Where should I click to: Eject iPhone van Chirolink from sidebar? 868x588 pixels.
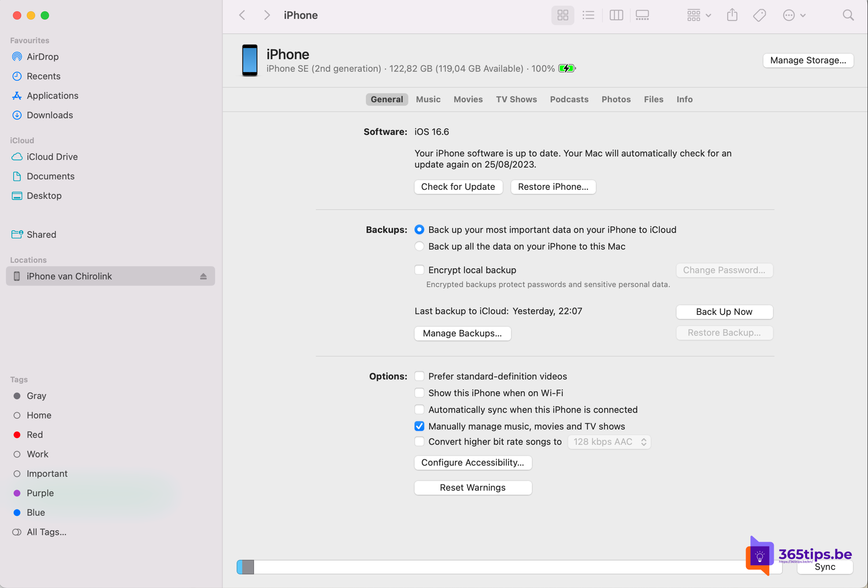(203, 276)
